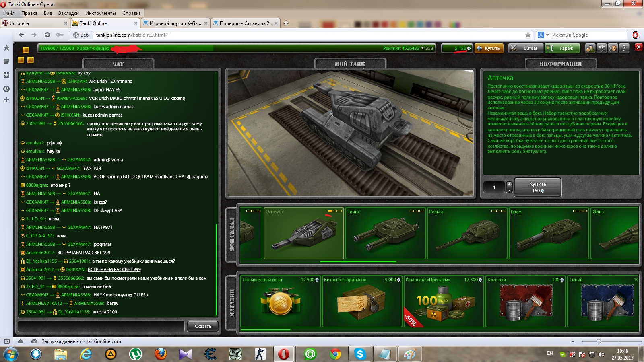644x362 pixels.
Task: Open Skype from the taskbar
Action: pyautogui.click(x=360, y=354)
